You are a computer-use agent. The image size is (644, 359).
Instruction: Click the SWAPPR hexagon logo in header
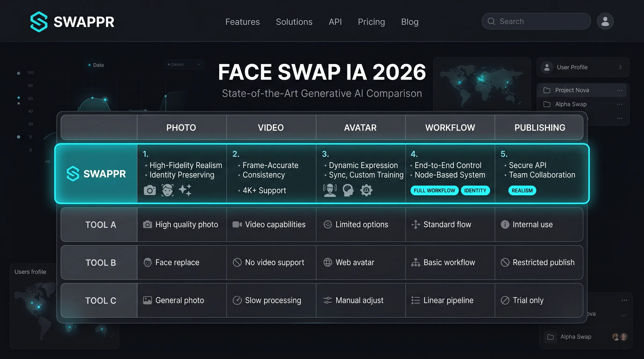[39, 22]
